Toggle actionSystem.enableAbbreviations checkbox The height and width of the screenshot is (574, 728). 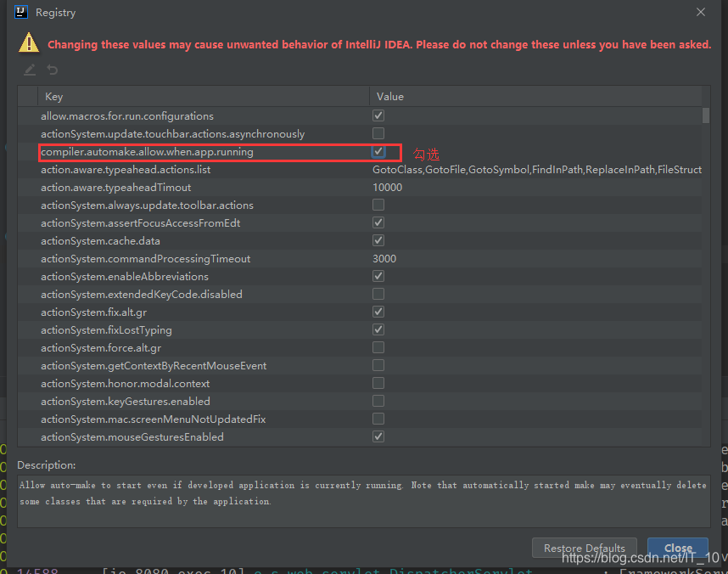click(378, 276)
